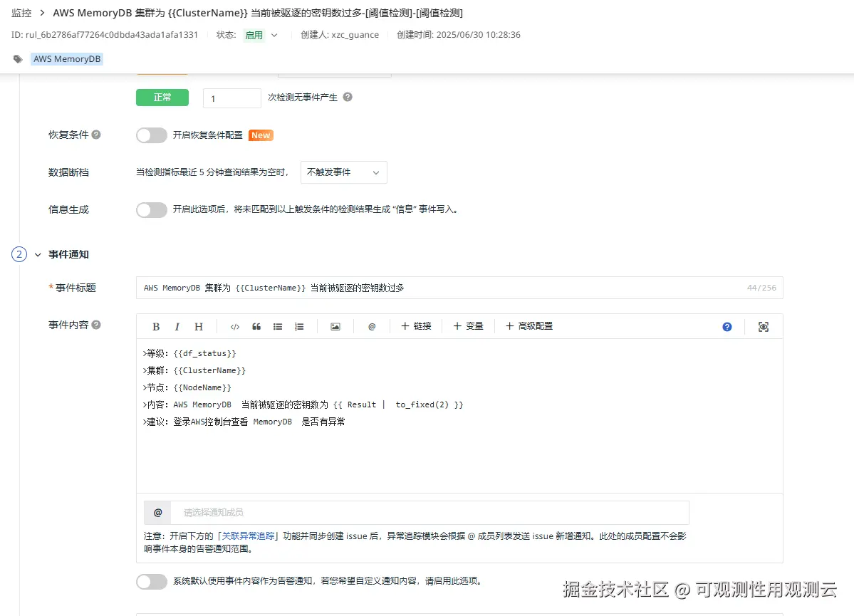Click the step 2 circle marker
Image resolution: width=854 pixels, height=616 pixels.
click(19, 254)
